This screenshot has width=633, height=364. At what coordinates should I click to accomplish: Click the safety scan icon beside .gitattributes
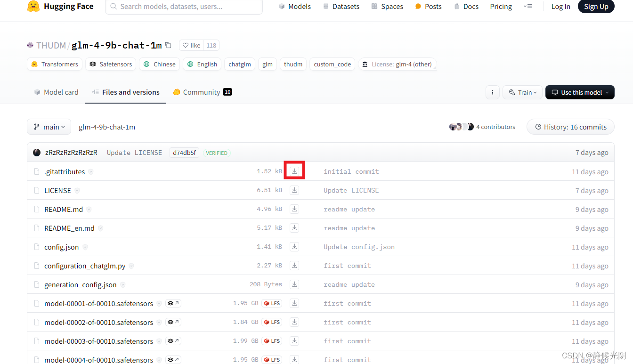(91, 172)
